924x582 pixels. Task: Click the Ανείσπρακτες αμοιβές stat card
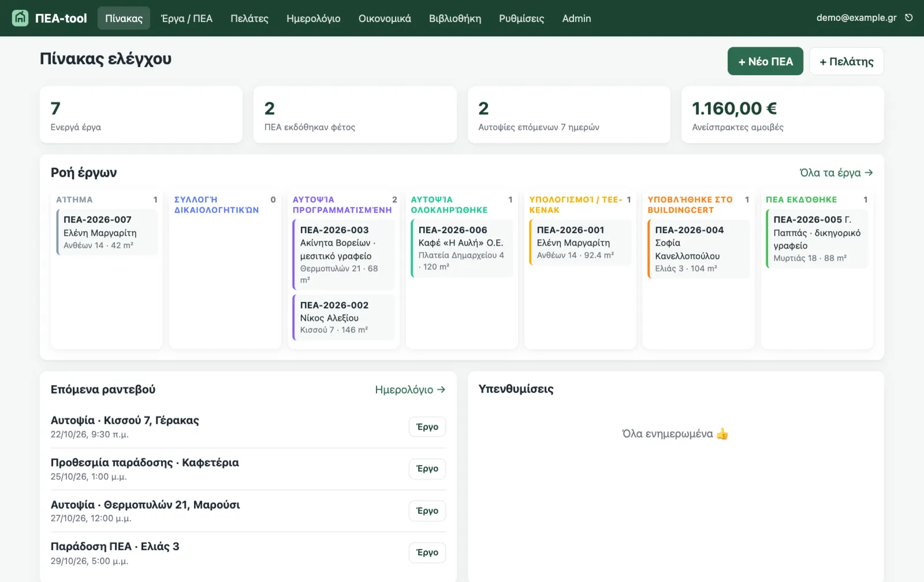(x=783, y=114)
